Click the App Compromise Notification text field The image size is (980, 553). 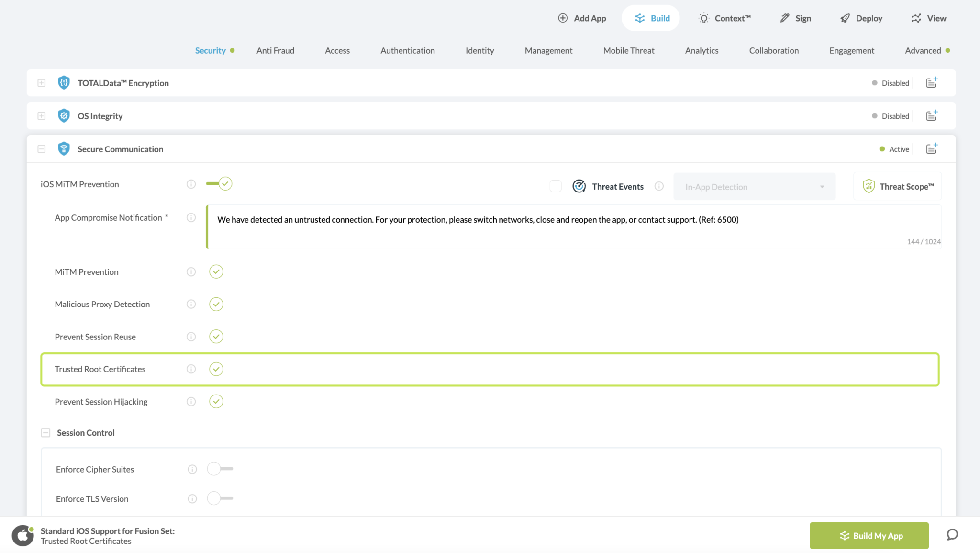[573, 227]
